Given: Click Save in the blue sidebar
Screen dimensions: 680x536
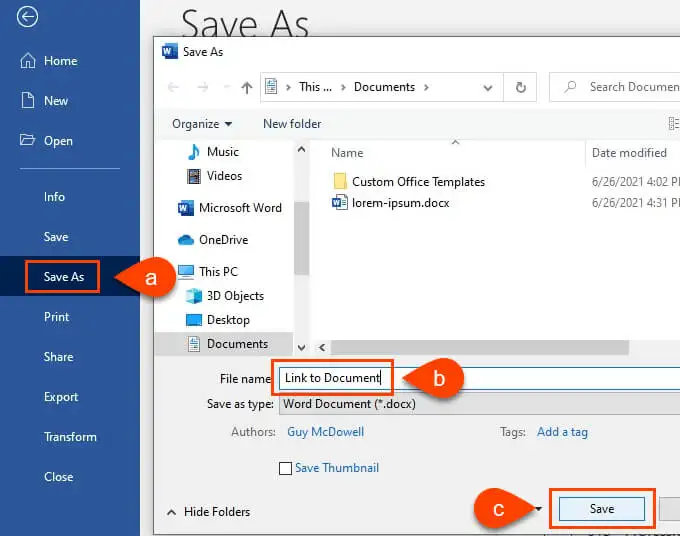Looking at the screenshot, I should click(x=56, y=237).
